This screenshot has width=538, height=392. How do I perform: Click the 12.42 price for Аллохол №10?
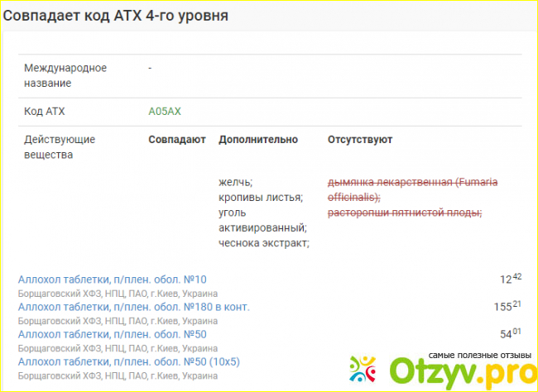(510, 280)
